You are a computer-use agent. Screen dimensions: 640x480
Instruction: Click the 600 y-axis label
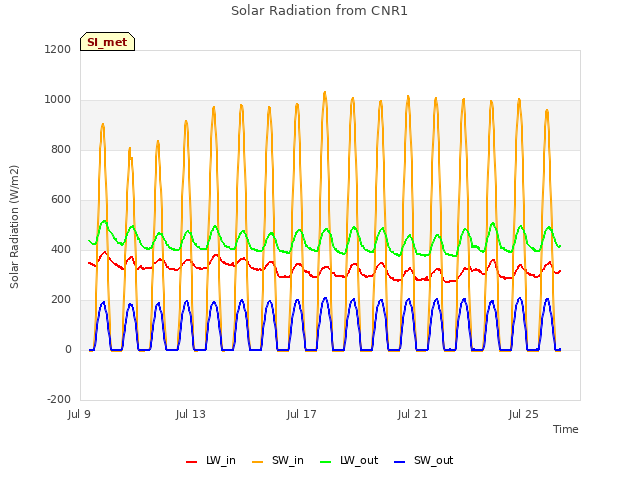pyautogui.click(x=61, y=200)
